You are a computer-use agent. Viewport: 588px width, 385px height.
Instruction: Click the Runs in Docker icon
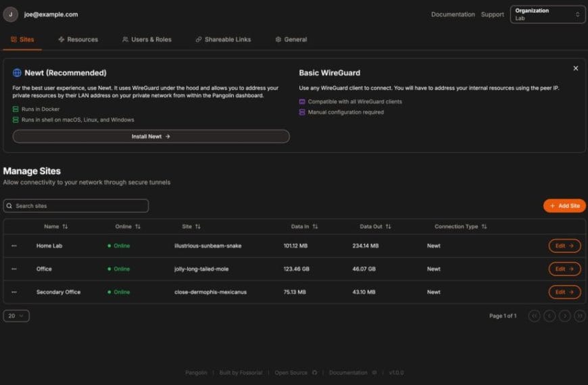pos(16,109)
